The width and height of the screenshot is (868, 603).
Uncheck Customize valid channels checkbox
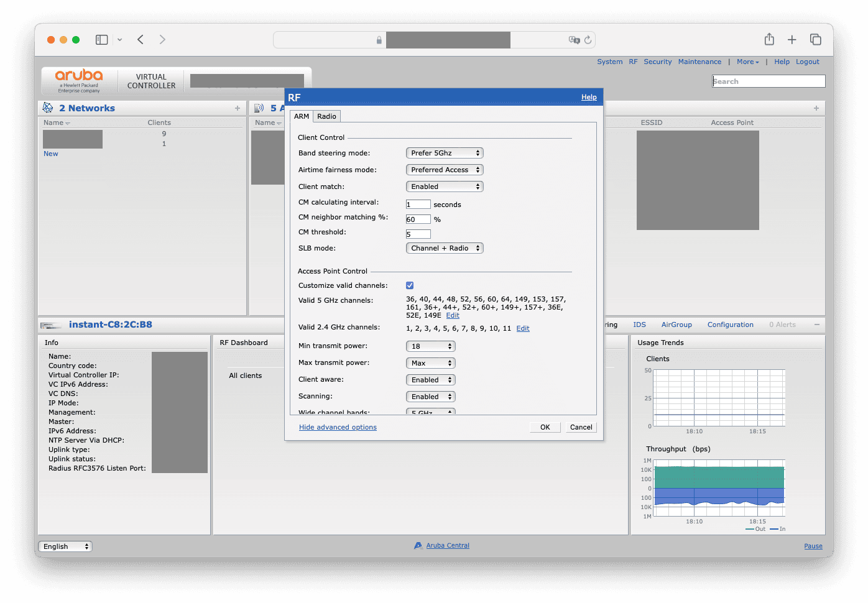[x=410, y=285]
